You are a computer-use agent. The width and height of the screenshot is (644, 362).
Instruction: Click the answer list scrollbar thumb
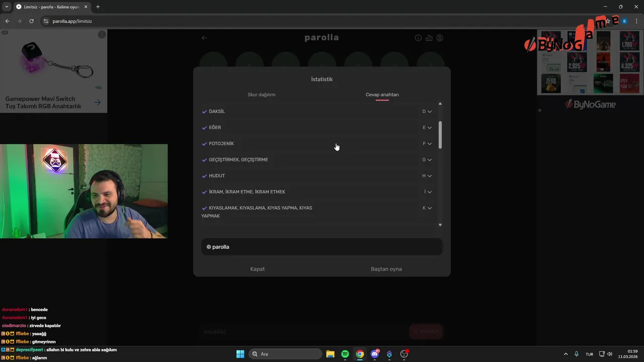point(440,135)
